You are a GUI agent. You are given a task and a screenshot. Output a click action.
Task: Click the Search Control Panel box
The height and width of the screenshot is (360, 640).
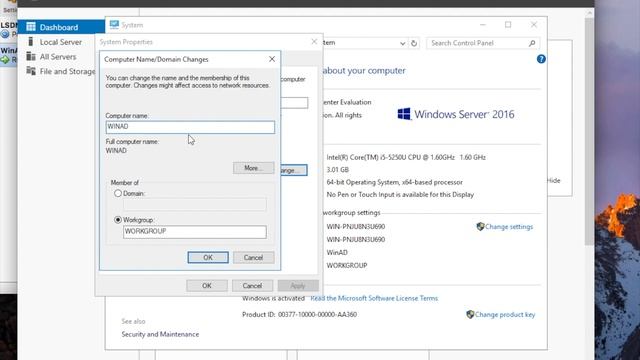[x=483, y=43]
